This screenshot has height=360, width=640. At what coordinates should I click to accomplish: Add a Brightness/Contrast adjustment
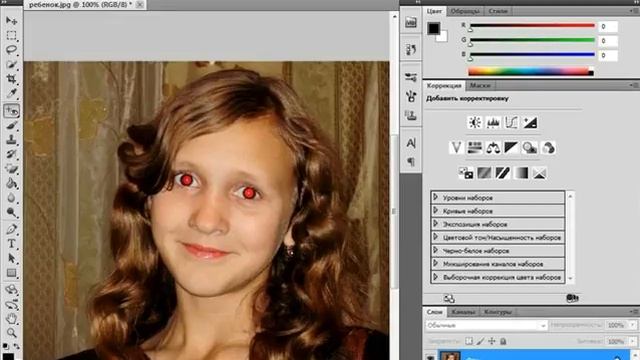[475, 122]
